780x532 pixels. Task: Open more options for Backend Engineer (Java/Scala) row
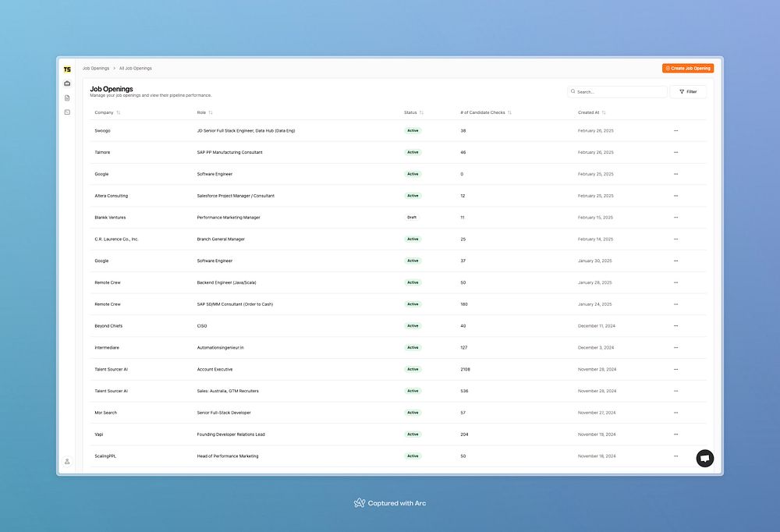[x=675, y=282]
